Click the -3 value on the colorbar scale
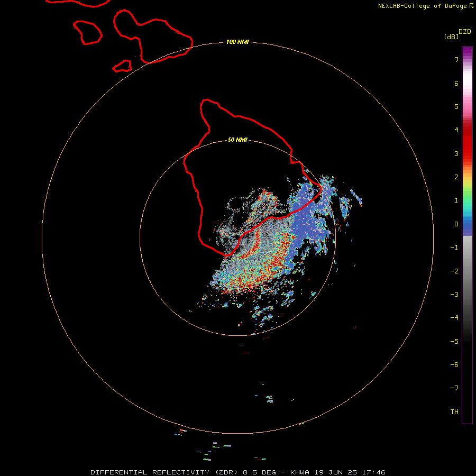 (454, 295)
